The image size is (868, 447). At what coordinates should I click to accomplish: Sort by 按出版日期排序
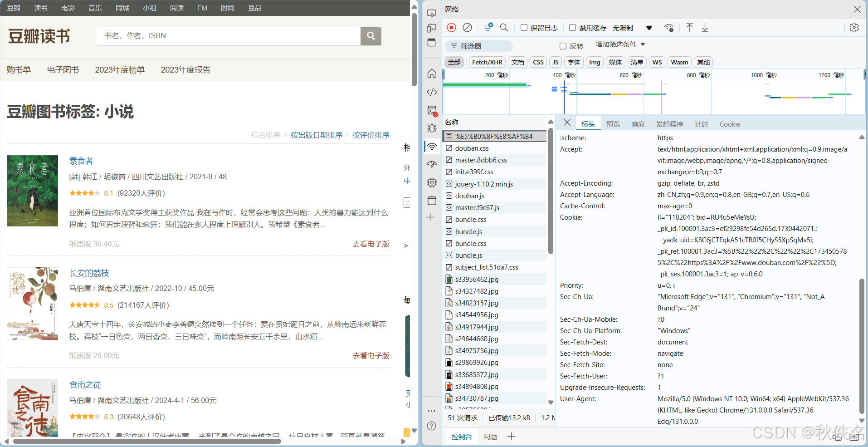click(317, 135)
